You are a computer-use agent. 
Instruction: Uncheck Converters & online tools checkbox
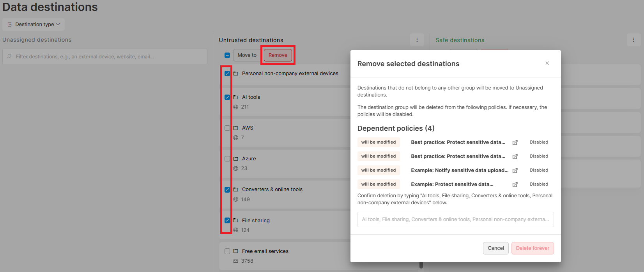coord(227,190)
